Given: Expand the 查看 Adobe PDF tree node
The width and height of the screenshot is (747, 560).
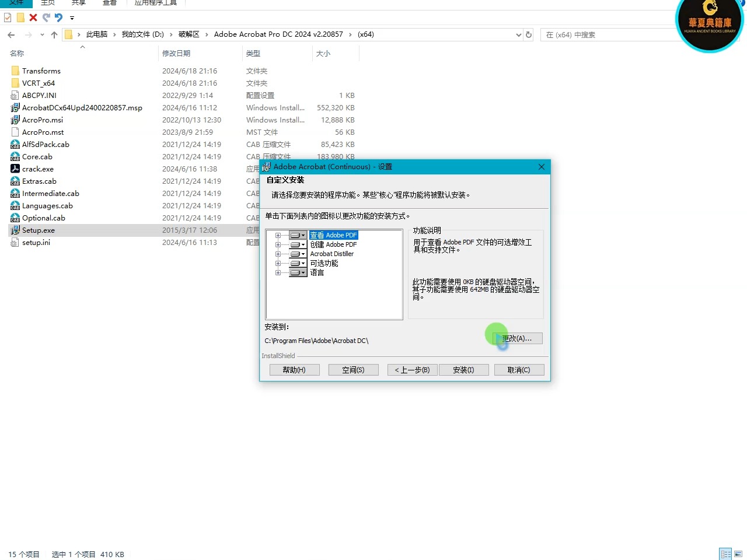Looking at the screenshot, I should pyautogui.click(x=278, y=236).
